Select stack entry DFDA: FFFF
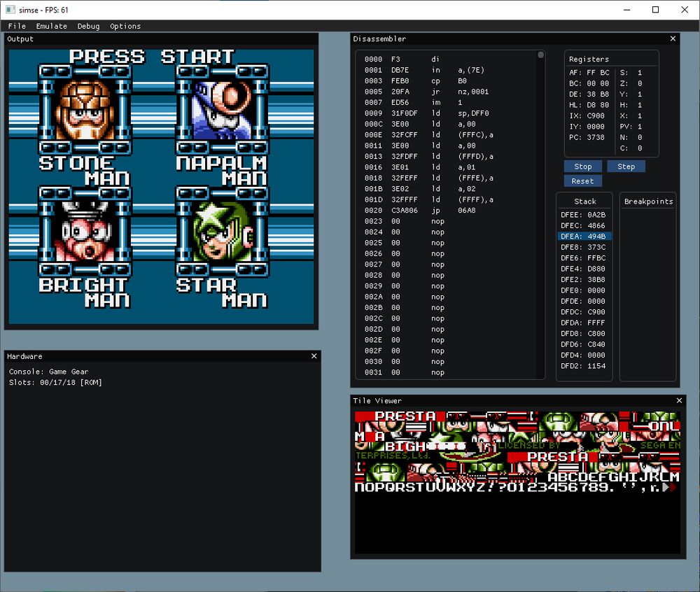The height and width of the screenshot is (592, 700). point(584,323)
